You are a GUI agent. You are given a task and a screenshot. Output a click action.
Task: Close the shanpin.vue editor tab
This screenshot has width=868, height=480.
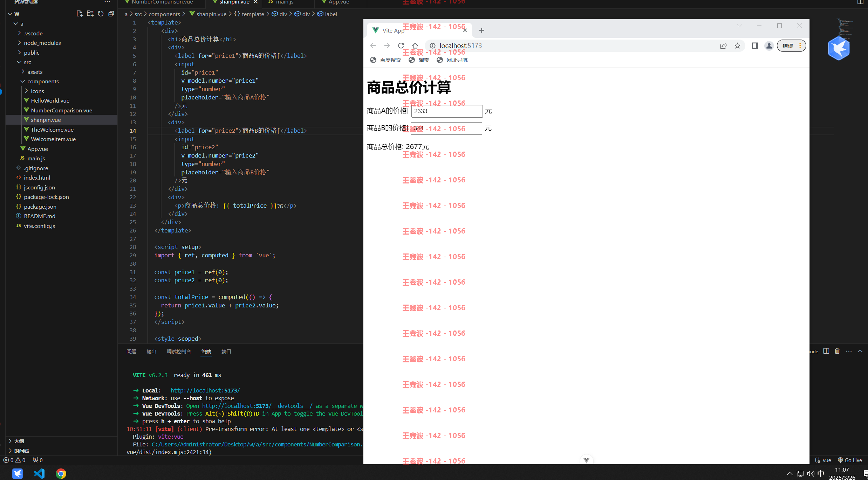pyautogui.click(x=256, y=2)
